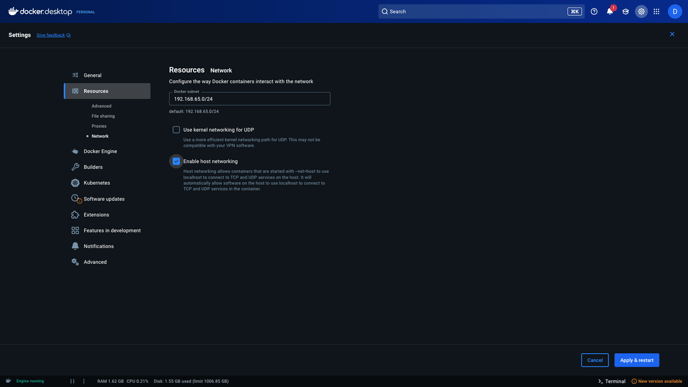The image size is (688, 387).
Task: Click the Builders wrench icon
Action: (75, 167)
